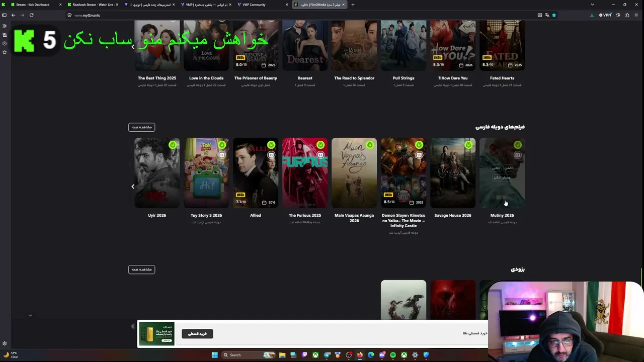This screenshot has width=644, height=362.
Task: Click the dubbed microphone badge on Uyir 2026 poster
Action: tap(173, 145)
